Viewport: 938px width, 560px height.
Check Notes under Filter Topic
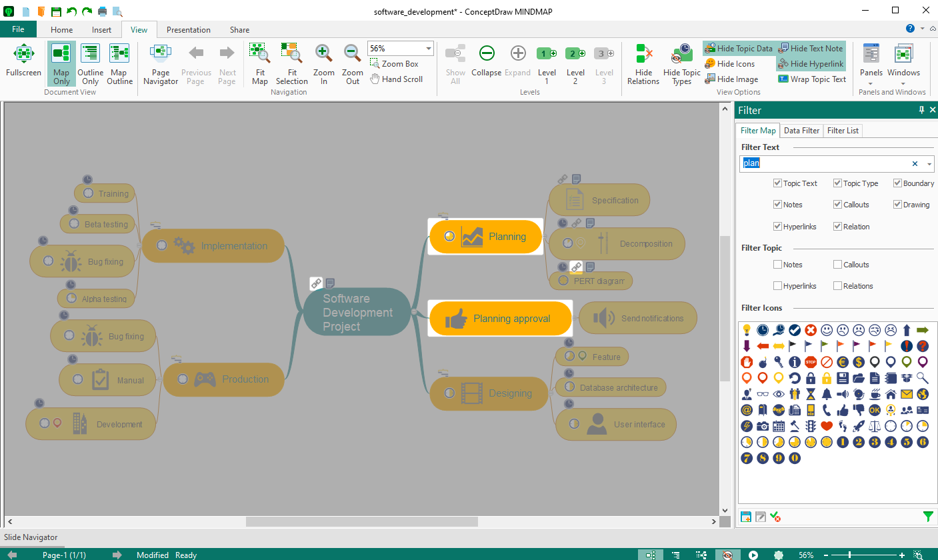777,265
